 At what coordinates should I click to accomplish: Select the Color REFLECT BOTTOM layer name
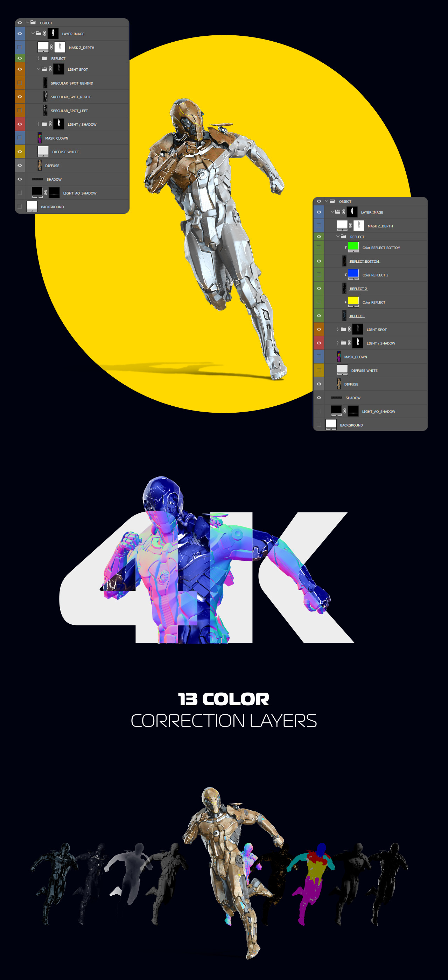coord(381,248)
